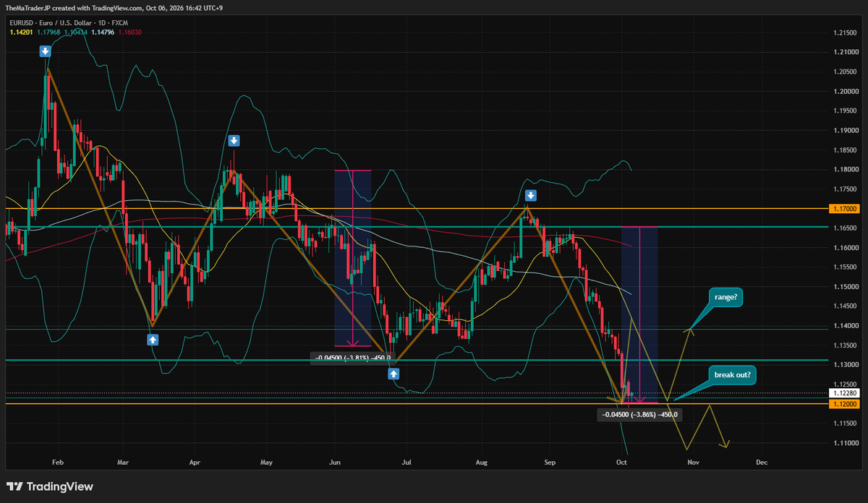Click the up-arrow marker under the late-June low
The width and height of the screenshot is (868, 503).
[393, 374]
